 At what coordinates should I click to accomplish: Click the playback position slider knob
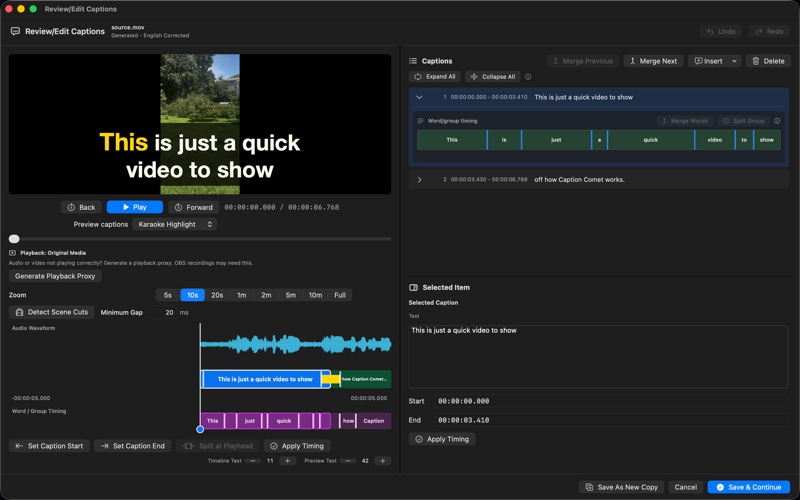point(14,239)
